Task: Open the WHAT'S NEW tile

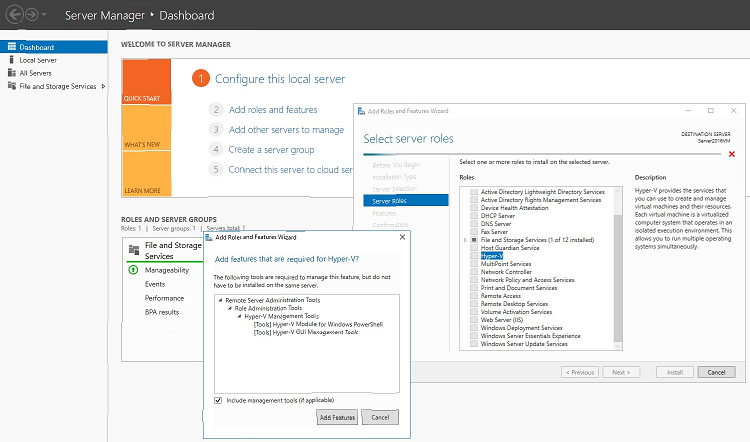Action: click(x=146, y=128)
